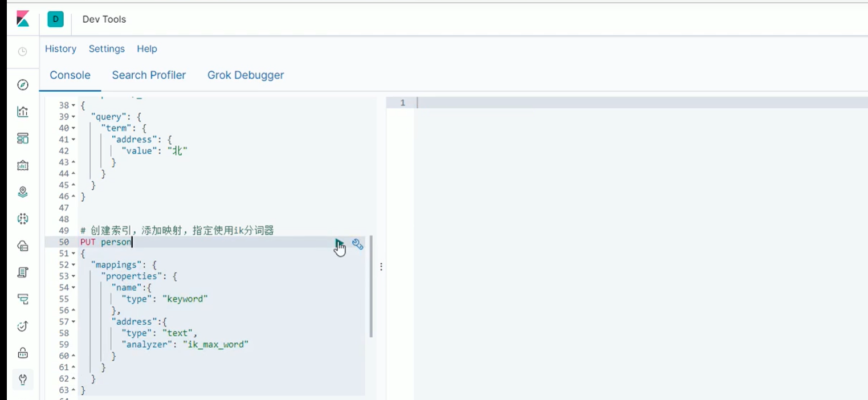Open Dev Tools wrench icon in sidebar
This screenshot has height=400, width=868.
23,379
